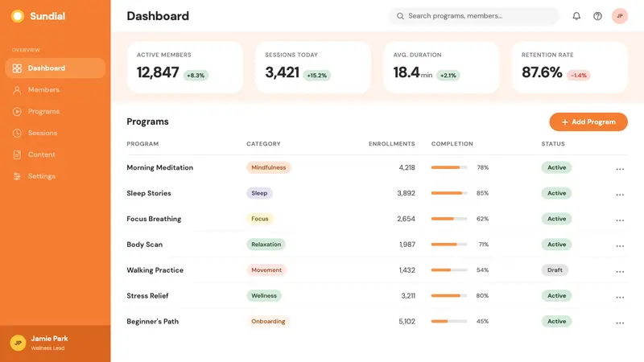The width and height of the screenshot is (644, 362).
Task: Click the Sessions clock icon
Action: (17, 133)
